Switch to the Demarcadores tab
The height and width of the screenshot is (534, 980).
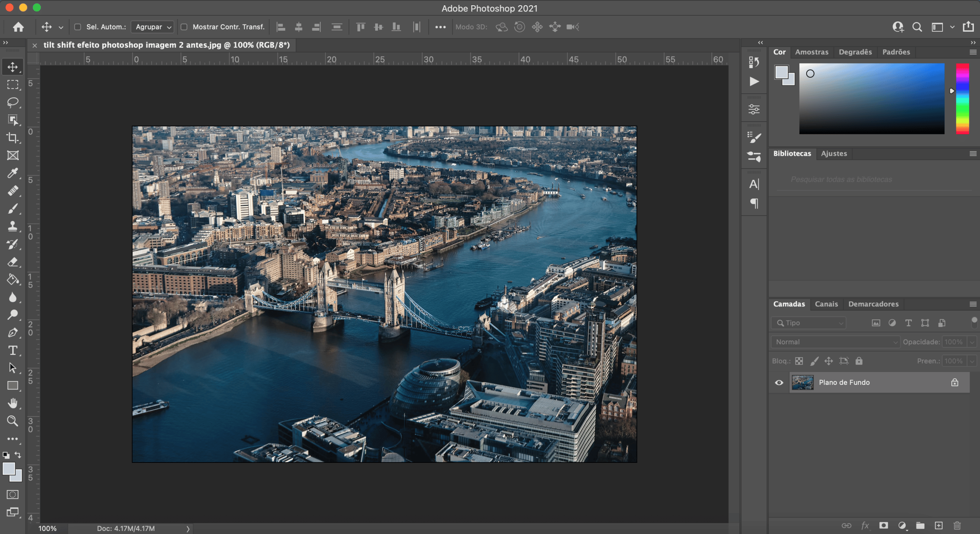(873, 304)
